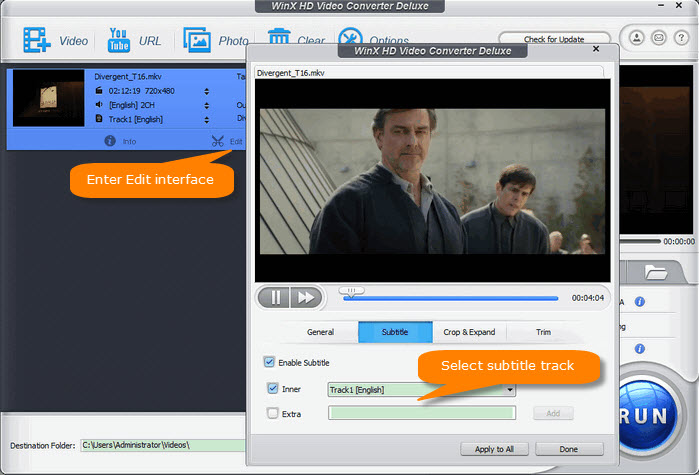Screen dimensions: 699x475
Task: Open the YouTube URL downloader
Action: click(119, 40)
